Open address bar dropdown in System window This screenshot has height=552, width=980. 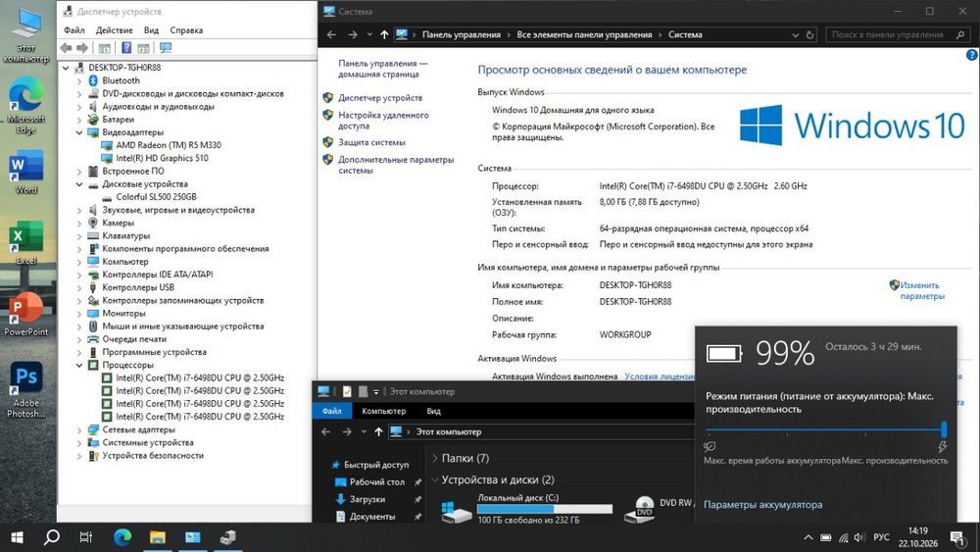coord(795,35)
